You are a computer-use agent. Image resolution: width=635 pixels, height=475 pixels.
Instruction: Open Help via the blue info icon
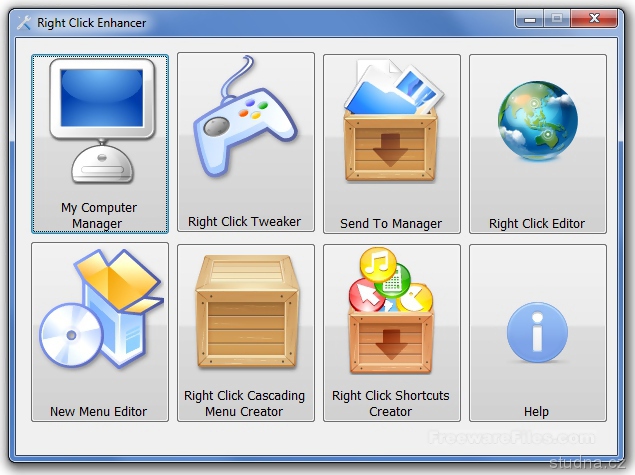(537, 332)
